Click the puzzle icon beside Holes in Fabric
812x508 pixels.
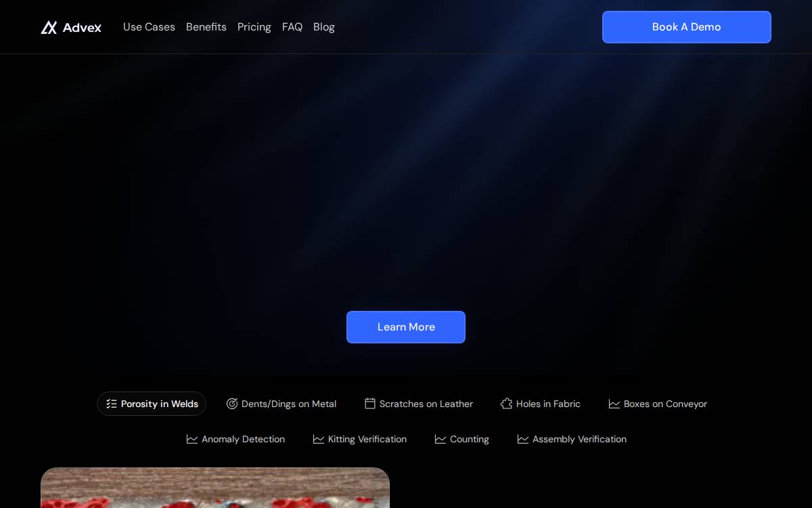[x=507, y=404]
